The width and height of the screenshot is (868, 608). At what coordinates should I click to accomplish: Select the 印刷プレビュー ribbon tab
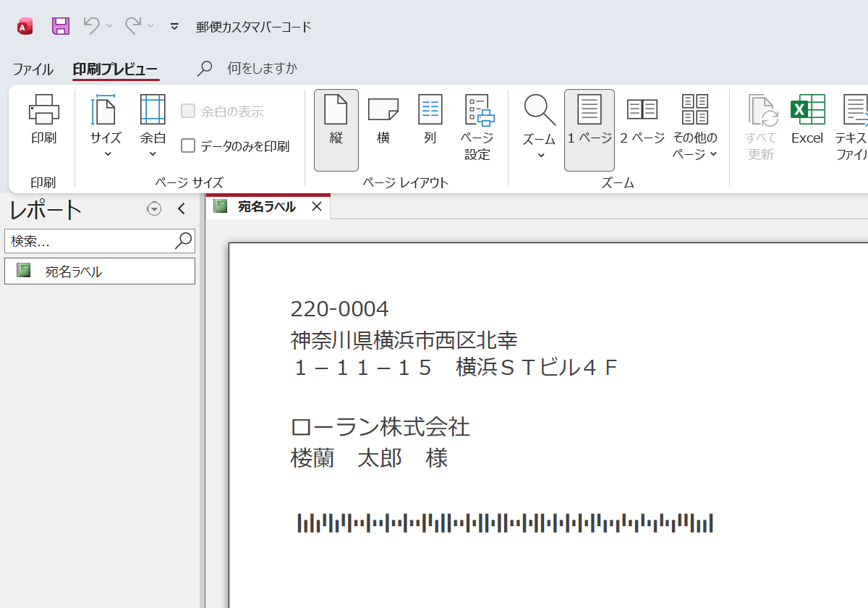click(x=115, y=69)
